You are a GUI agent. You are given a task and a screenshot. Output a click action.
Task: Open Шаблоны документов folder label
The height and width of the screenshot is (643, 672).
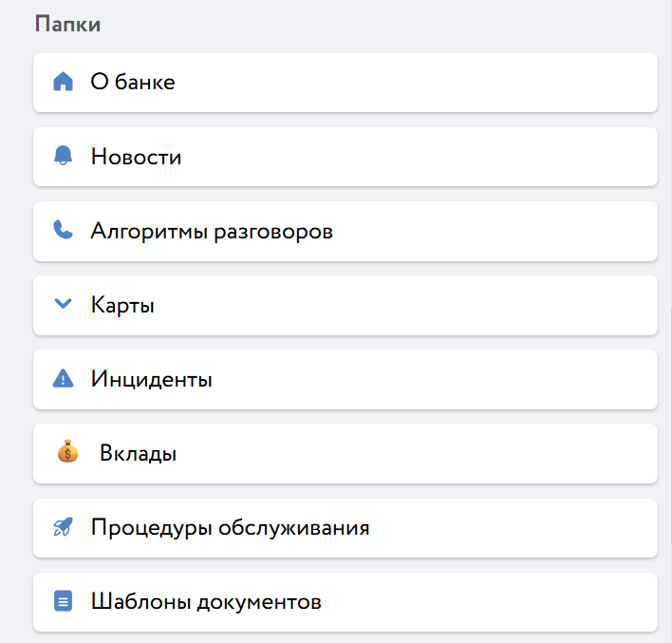(206, 601)
